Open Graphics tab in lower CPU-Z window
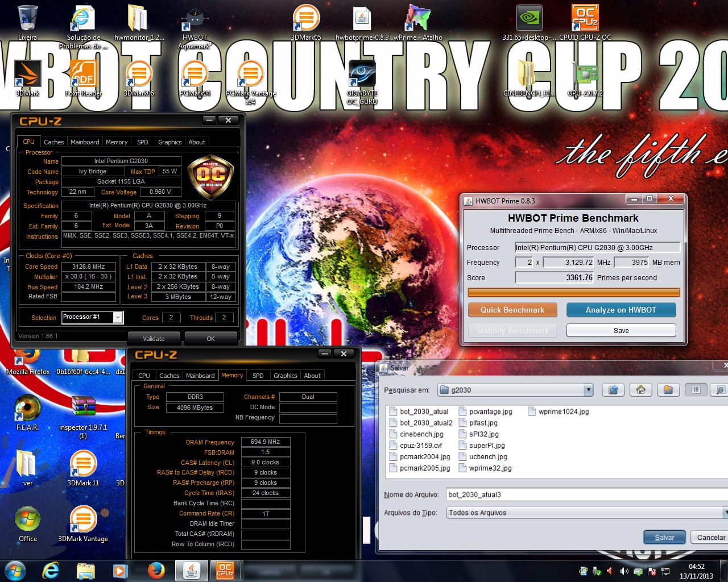Screen dimensions: 728x582 point(286,376)
